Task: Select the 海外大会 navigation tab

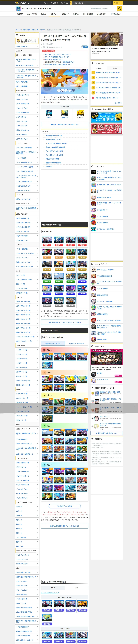Action: (x=76, y=14)
